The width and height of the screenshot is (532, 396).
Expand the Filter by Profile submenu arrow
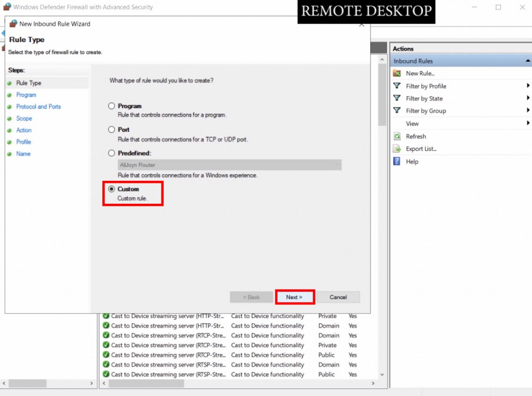click(x=528, y=86)
